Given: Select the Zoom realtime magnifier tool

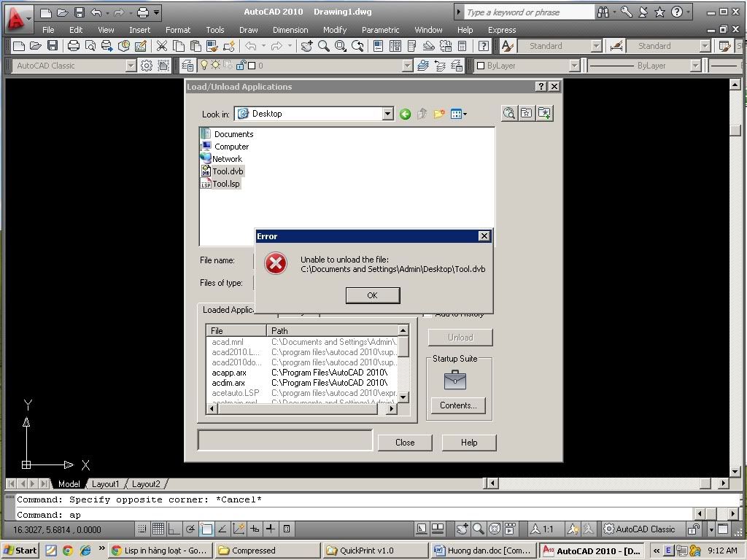Looking at the screenshot, I should [324, 46].
